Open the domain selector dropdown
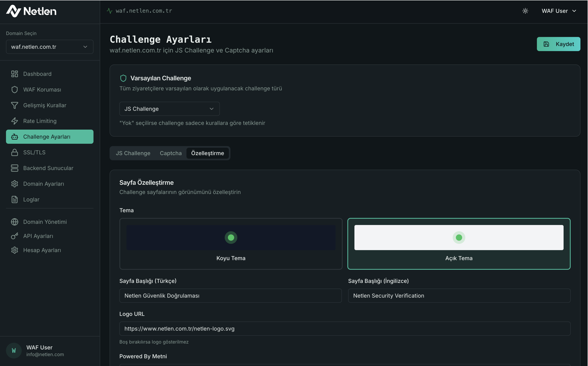 (49, 47)
